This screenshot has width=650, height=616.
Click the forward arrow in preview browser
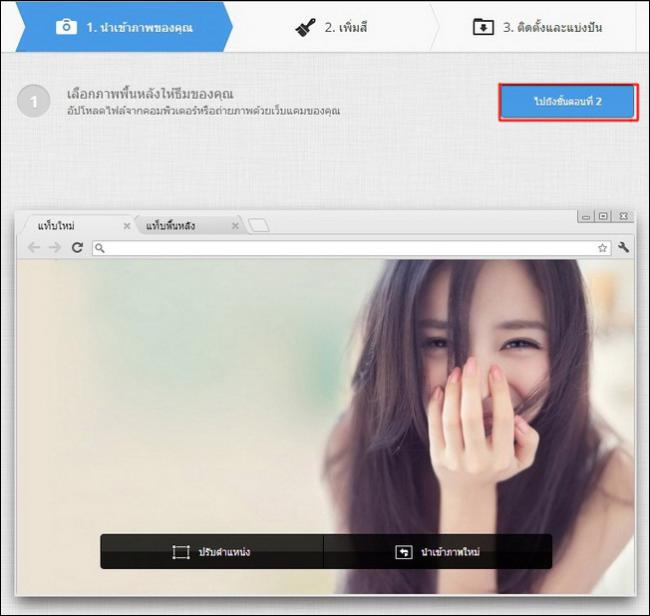tap(55, 247)
